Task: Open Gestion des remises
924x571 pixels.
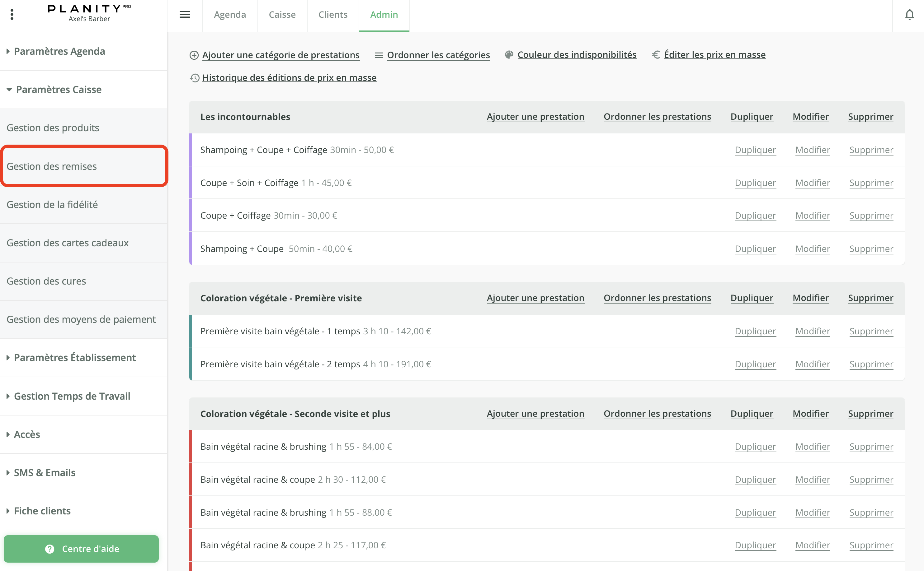Action: (52, 166)
